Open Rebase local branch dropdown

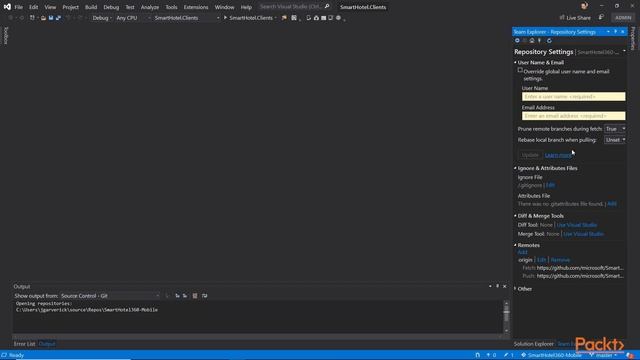(x=615, y=140)
